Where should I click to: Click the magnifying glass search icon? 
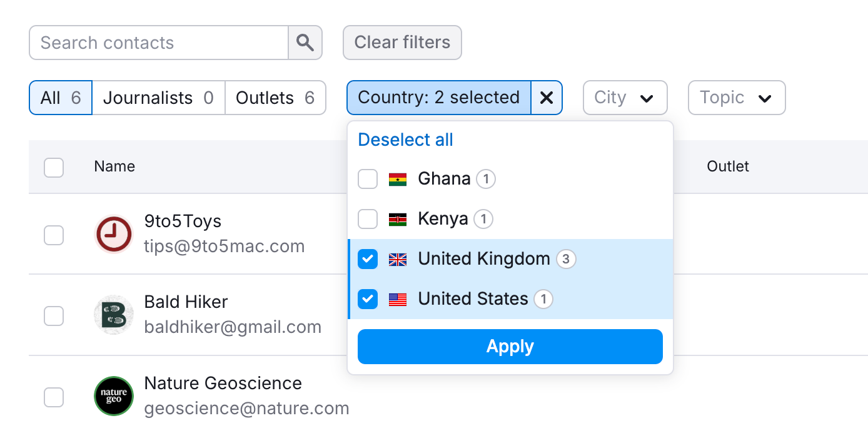point(305,43)
